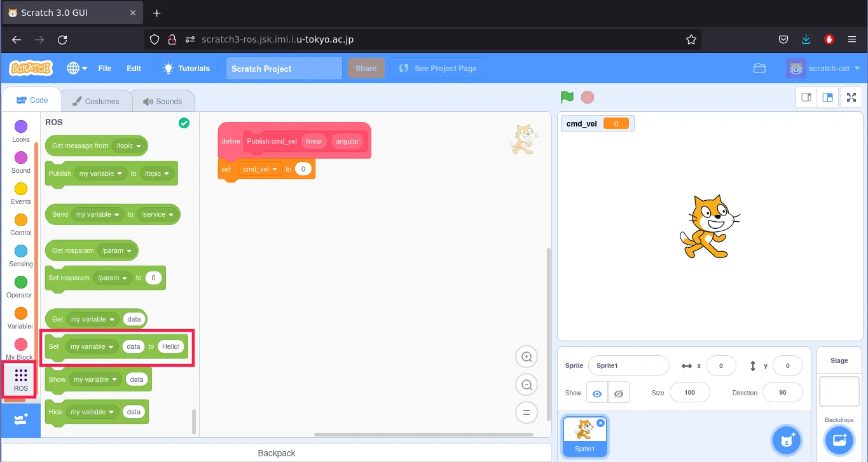
Task: Click the See Project Page button
Action: pos(437,69)
